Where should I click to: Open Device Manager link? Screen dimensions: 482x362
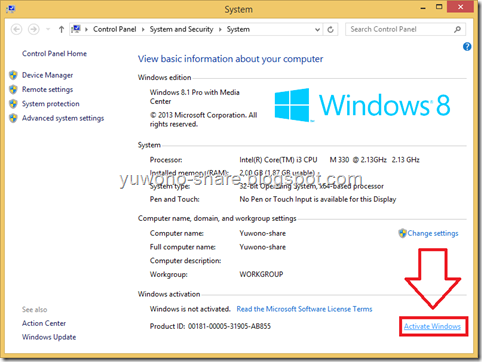coord(47,75)
